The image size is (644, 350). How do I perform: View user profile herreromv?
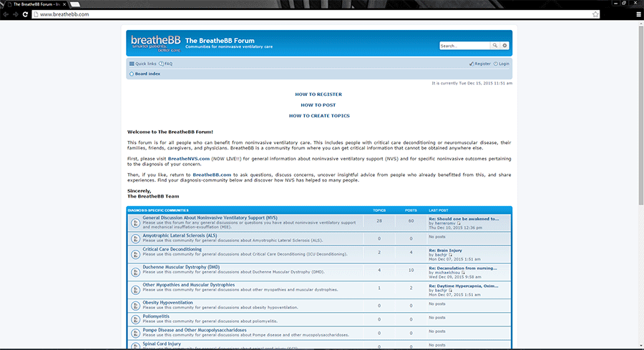(445, 223)
